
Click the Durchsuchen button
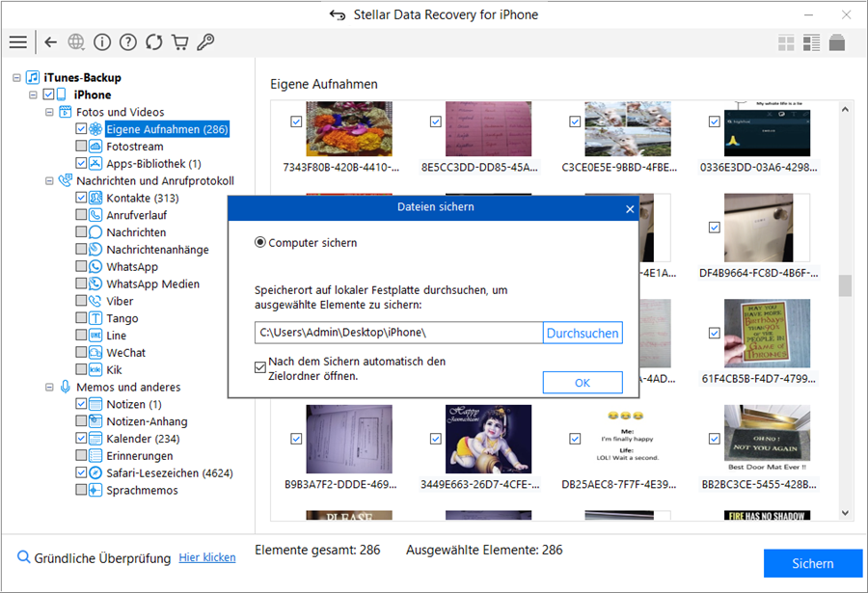[x=583, y=334]
